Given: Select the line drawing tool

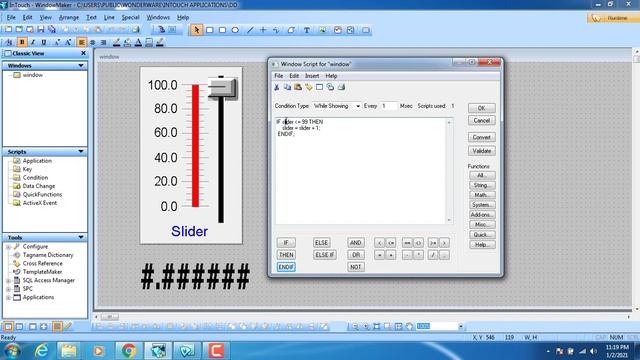Looking at the screenshot, I should click(250, 30).
